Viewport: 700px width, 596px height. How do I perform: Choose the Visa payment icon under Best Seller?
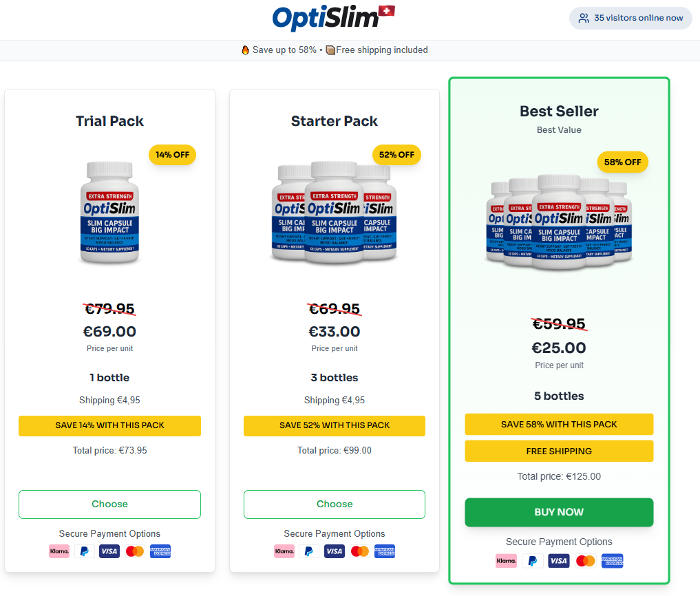tap(559, 560)
